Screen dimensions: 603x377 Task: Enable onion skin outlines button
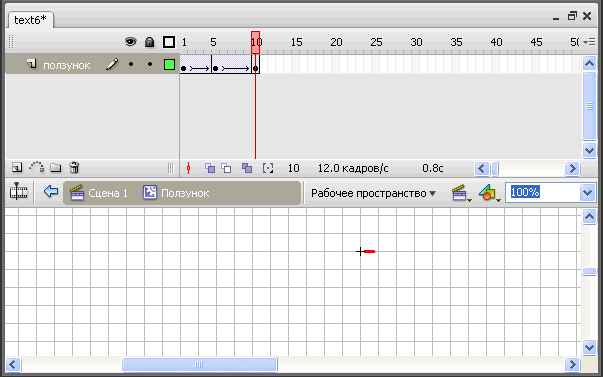pyautogui.click(x=227, y=168)
